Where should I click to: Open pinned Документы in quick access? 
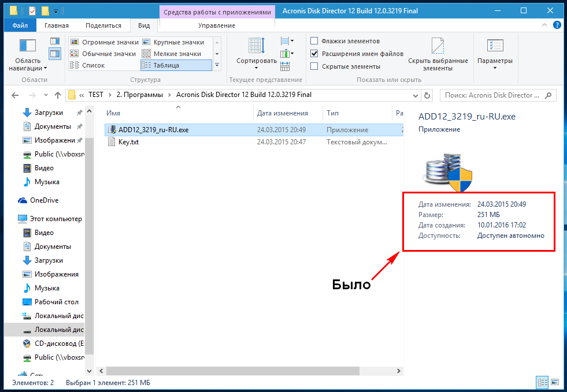[x=53, y=126]
